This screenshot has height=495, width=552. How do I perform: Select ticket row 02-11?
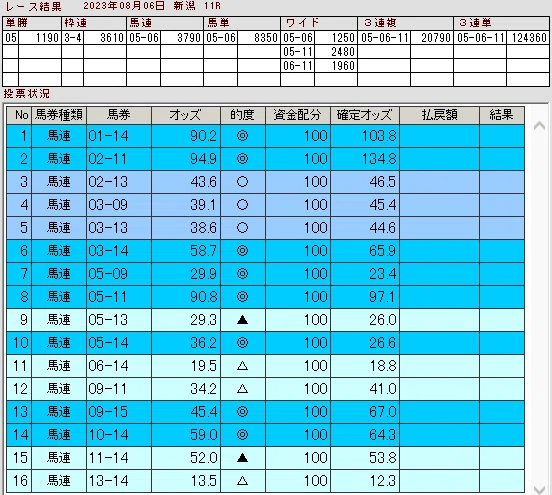[265, 159]
